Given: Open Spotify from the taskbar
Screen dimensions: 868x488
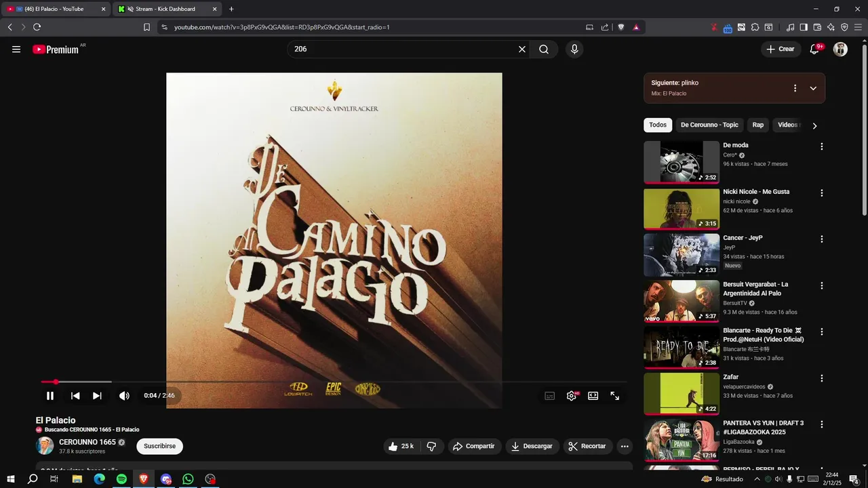Looking at the screenshot, I should [121, 479].
